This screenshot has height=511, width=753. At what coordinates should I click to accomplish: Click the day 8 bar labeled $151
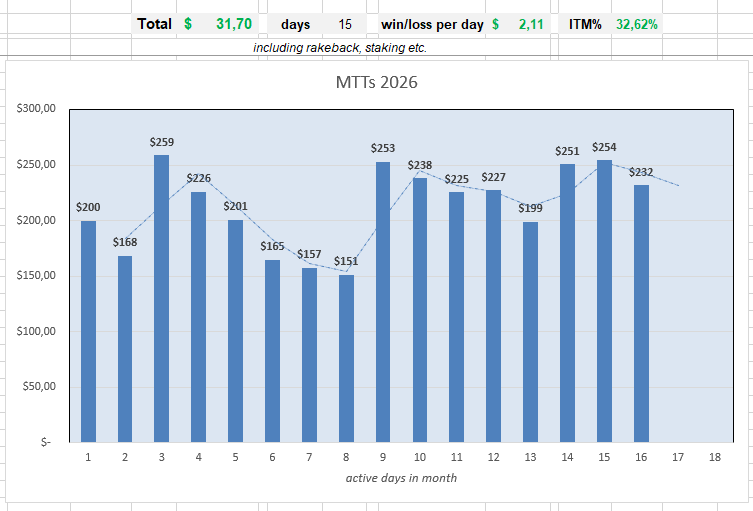click(x=346, y=358)
